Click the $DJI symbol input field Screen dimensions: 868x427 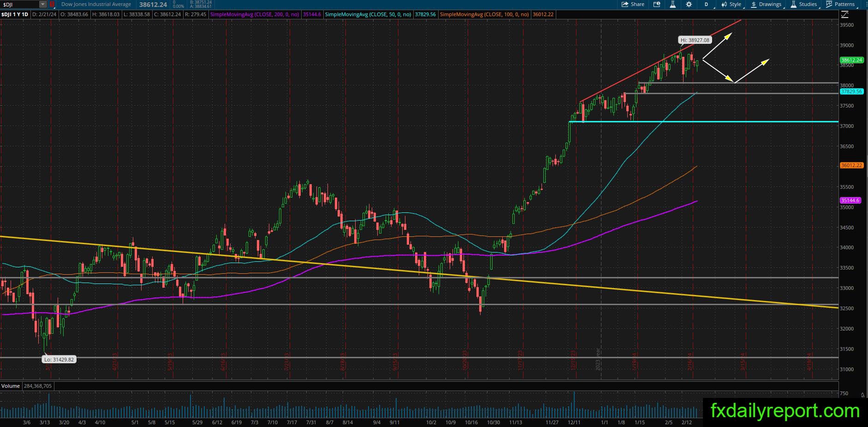(19, 4)
